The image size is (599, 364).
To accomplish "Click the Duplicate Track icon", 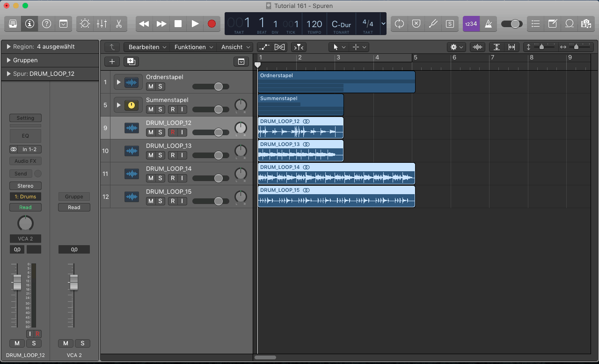I will [131, 61].
